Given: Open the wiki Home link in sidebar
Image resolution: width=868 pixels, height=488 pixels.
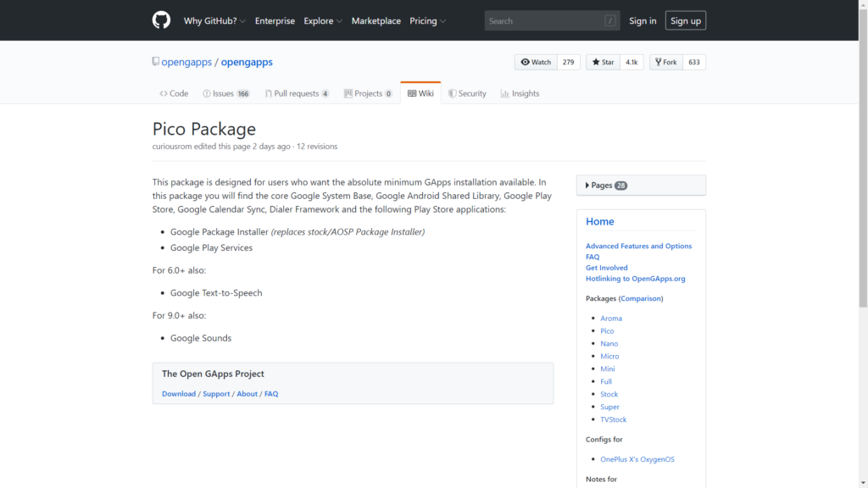Looking at the screenshot, I should point(600,221).
